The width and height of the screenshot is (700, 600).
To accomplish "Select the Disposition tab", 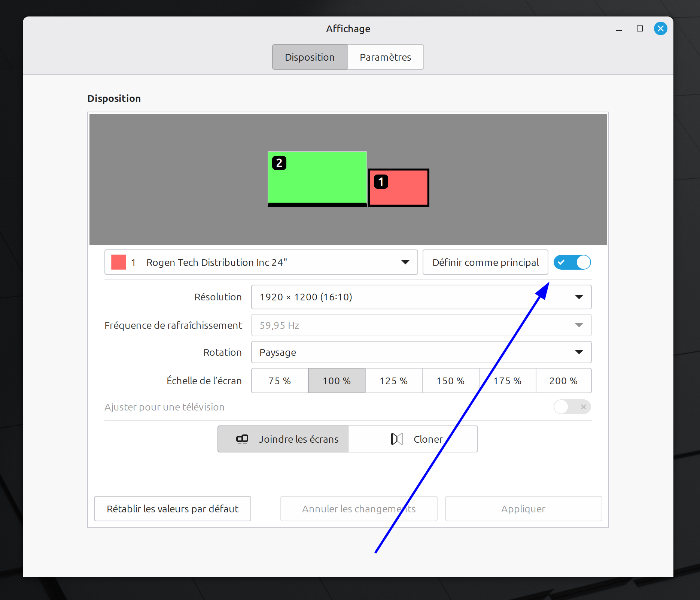I will pos(310,57).
